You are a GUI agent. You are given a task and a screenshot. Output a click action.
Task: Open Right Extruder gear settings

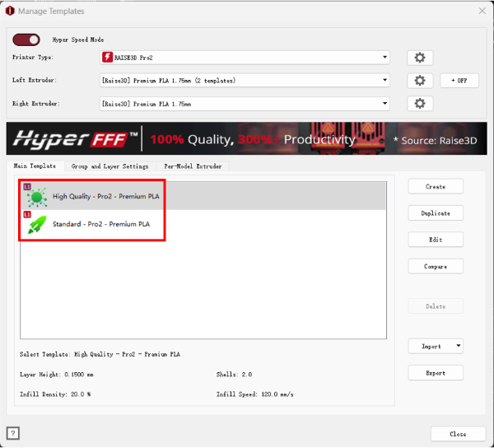[420, 104]
